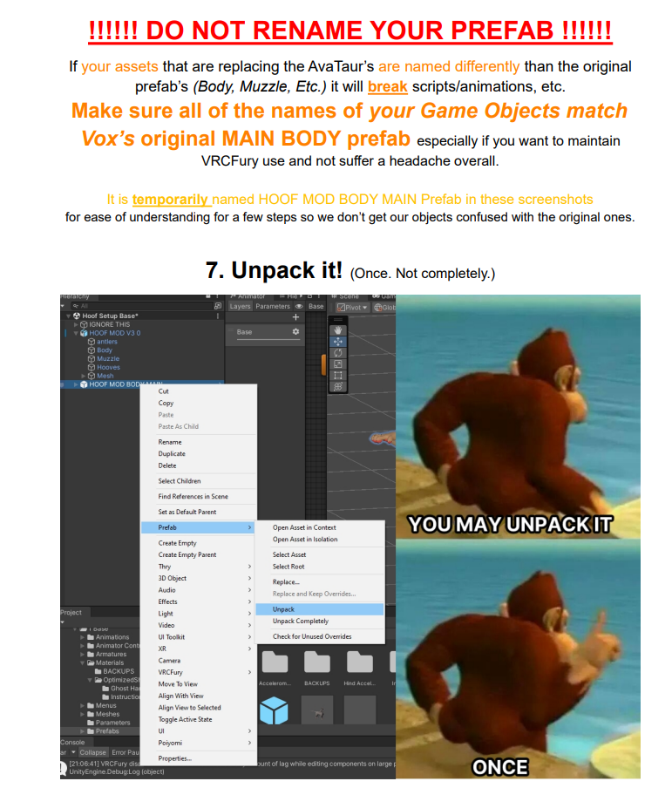Viewport: 672px width, 788px height.
Task: Select the Prefabs folder in Project tree
Action: [107, 731]
